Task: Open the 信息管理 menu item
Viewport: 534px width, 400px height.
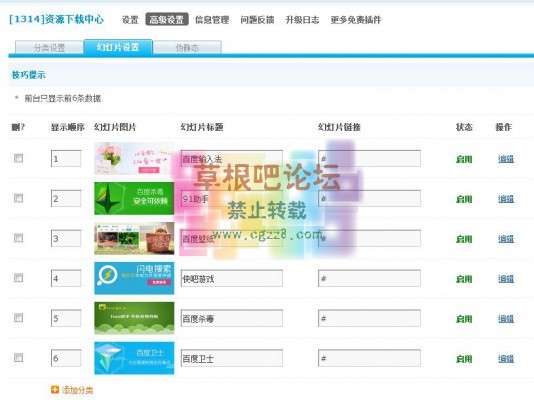Action: pyautogui.click(x=212, y=20)
